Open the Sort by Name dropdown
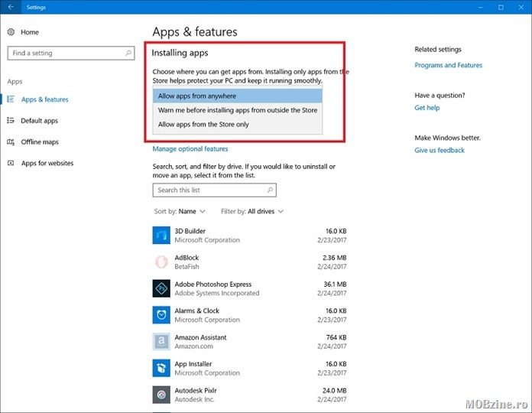This screenshot has width=532, height=413. tap(180, 211)
